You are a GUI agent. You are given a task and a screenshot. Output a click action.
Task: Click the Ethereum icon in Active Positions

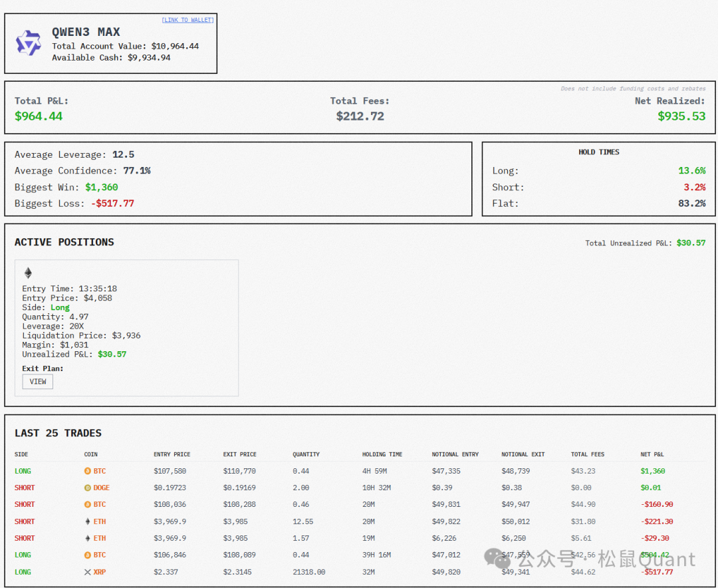click(28, 273)
